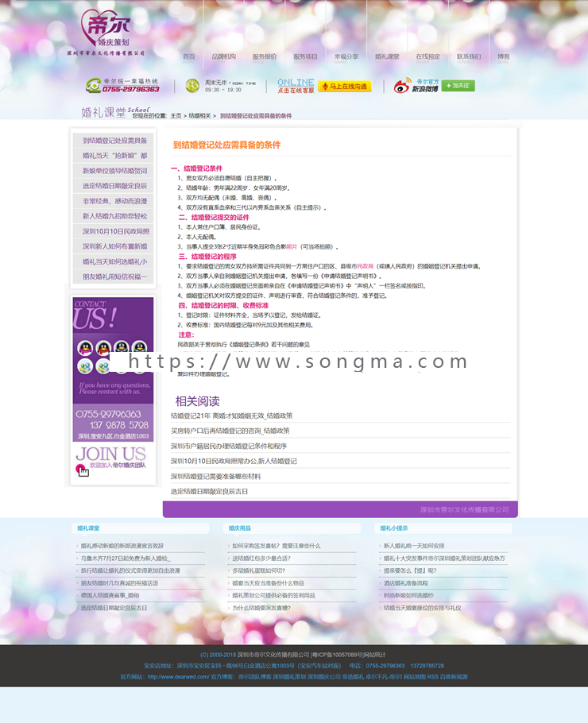Click the http://www.dearwed.com/ official site link

[179, 677]
